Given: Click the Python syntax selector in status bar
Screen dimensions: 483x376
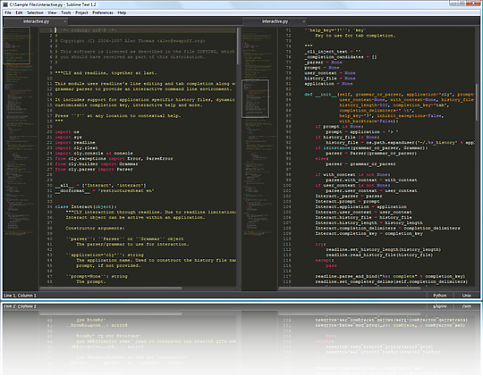Looking at the screenshot, I should 440,295.
